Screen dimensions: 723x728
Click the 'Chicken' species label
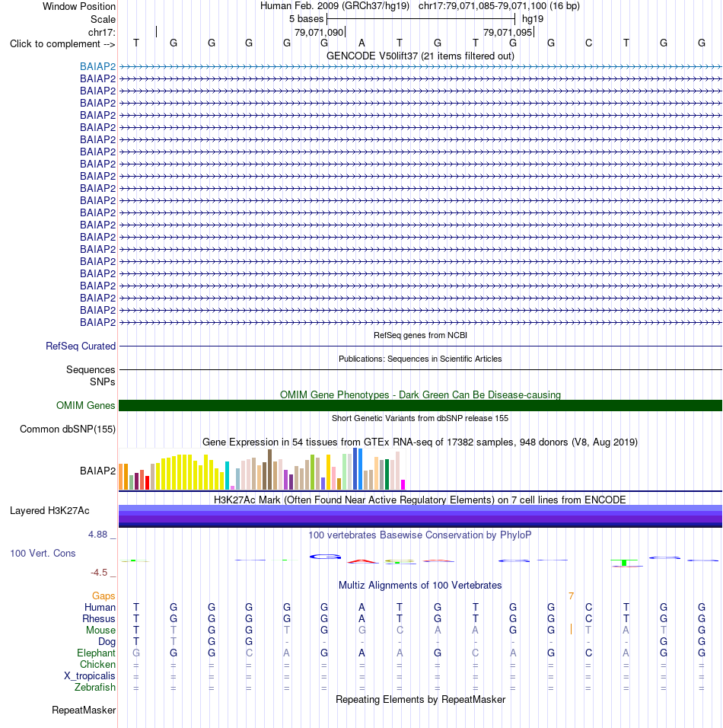[97, 664]
